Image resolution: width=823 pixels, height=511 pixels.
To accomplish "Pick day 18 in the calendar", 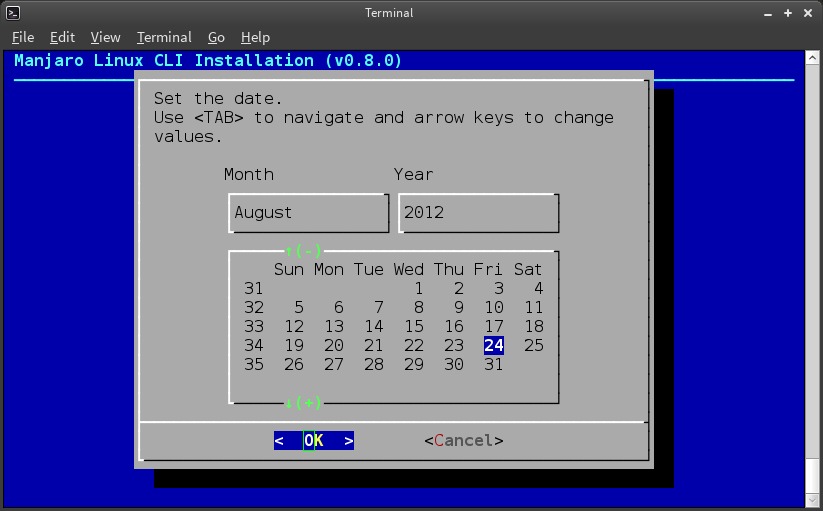I will (534, 326).
